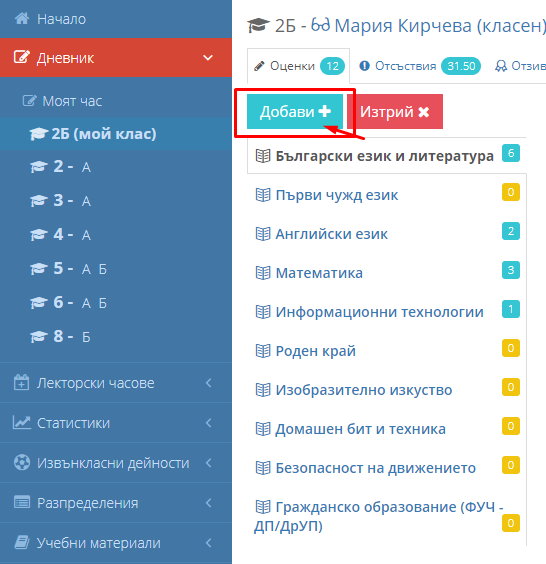Screen dimensions: 546x564
Task: Click the edit icon beside Моят час
Action: click(x=29, y=101)
